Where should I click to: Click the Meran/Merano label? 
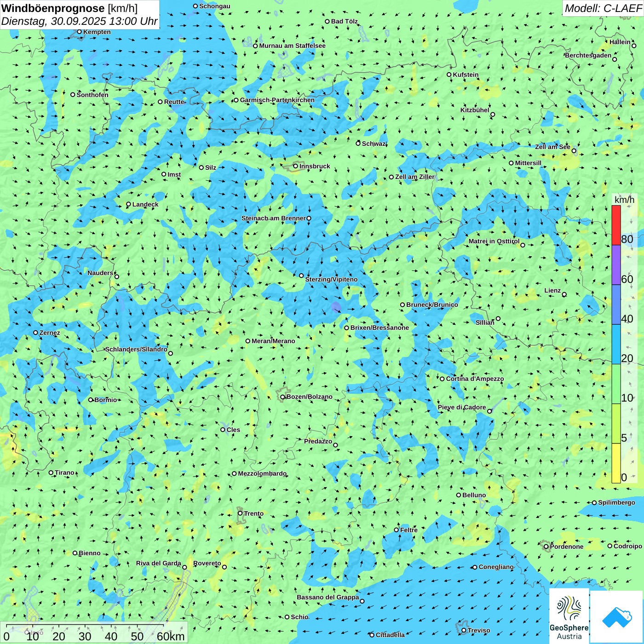click(273, 341)
